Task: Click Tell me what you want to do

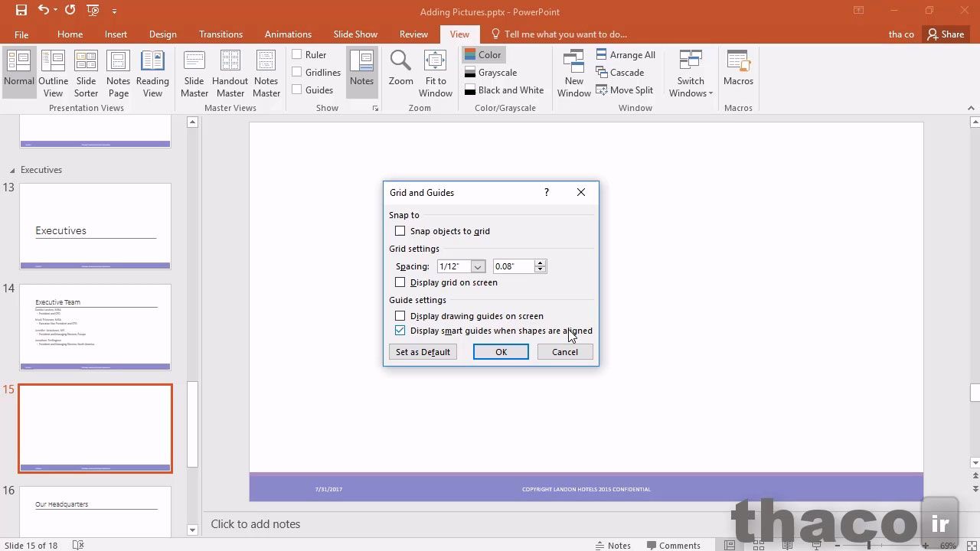Action: pyautogui.click(x=559, y=34)
